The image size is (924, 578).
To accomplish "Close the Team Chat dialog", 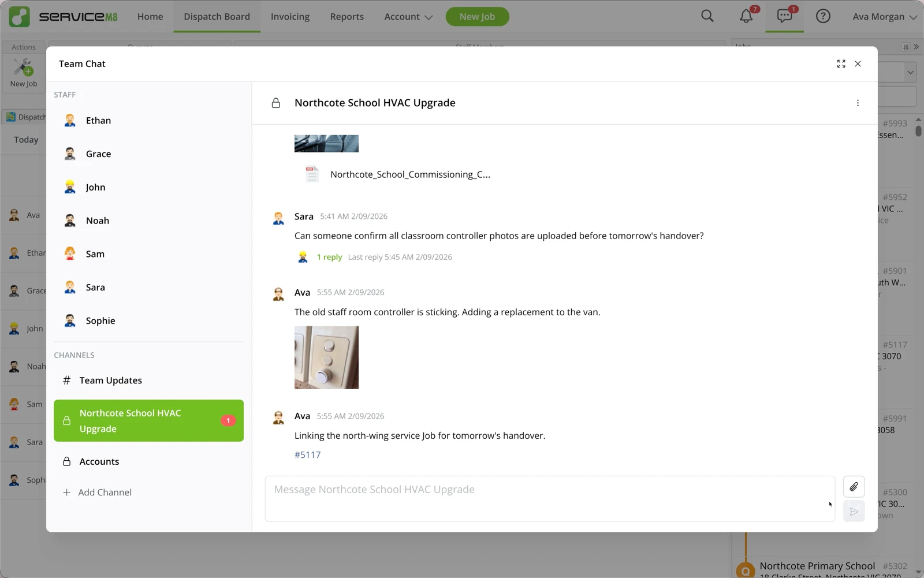I will 858,64.
